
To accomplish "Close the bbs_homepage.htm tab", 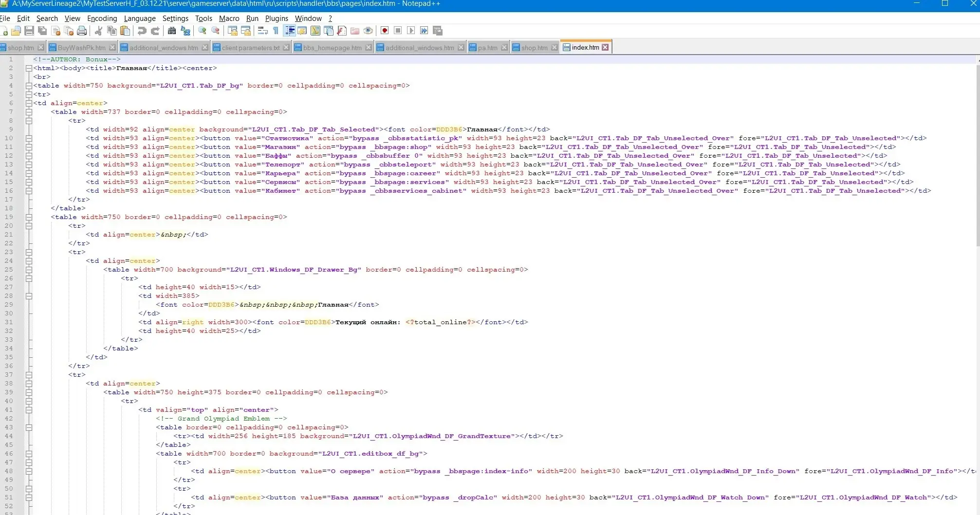I will [x=369, y=48].
